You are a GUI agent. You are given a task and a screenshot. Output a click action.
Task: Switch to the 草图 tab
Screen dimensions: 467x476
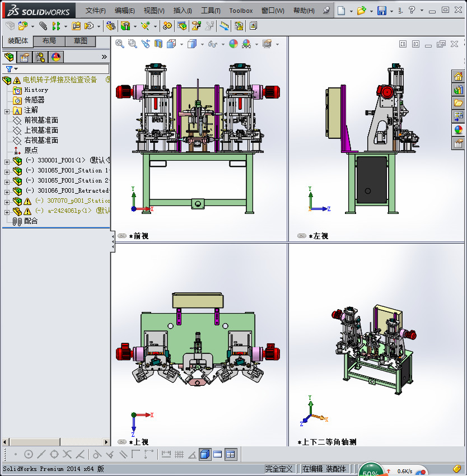coord(81,41)
